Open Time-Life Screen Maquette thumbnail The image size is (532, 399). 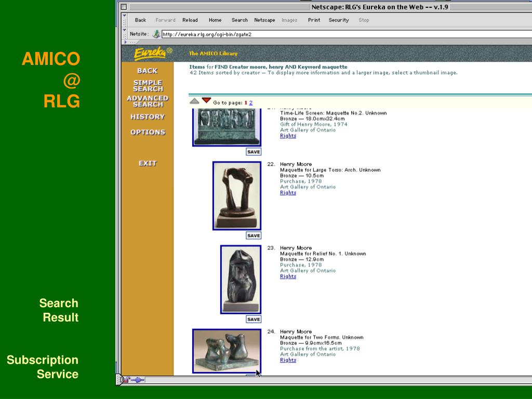pos(227,128)
